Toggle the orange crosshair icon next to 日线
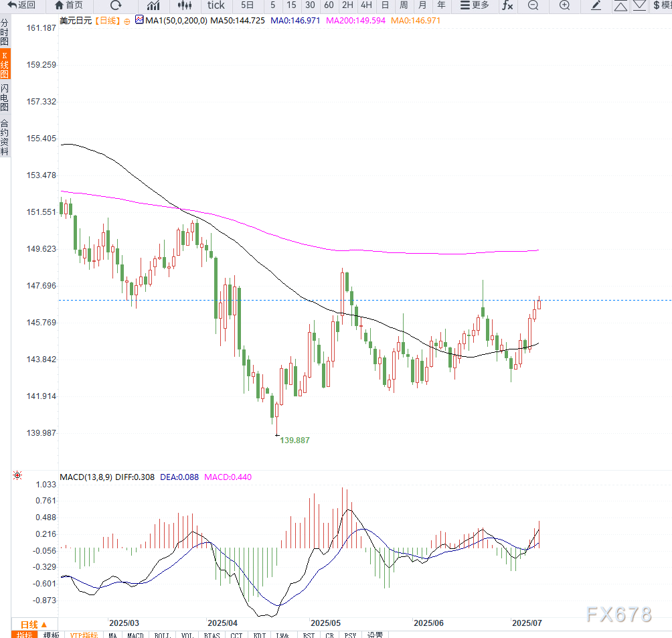 (x=127, y=21)
